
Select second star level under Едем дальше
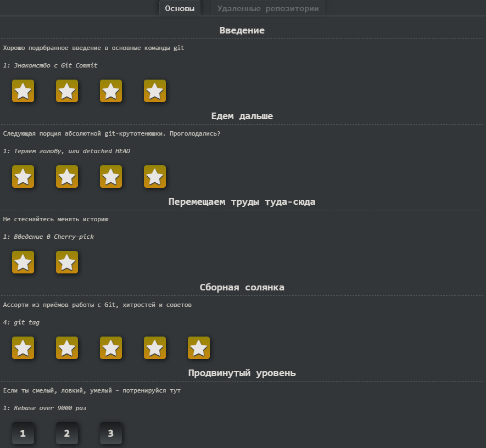click(x=67, y=177)
